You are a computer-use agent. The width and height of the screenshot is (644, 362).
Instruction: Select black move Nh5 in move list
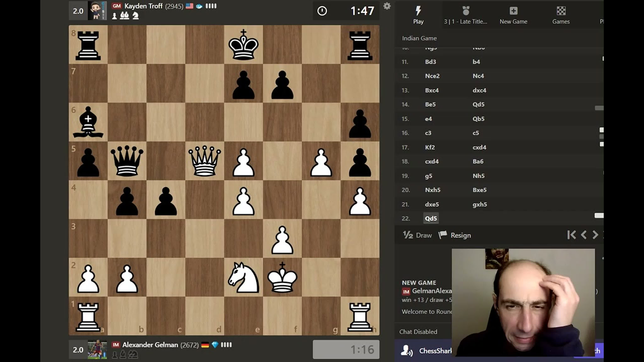pyautogui.click(x=478, y=176)
